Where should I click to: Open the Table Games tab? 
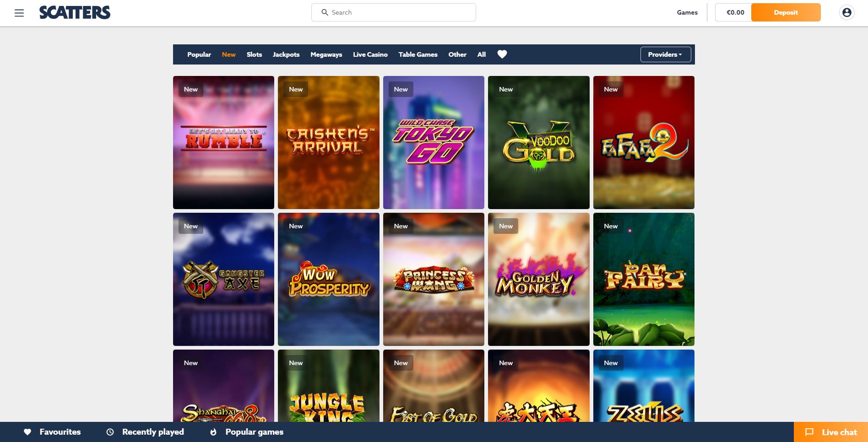point(418,54)
